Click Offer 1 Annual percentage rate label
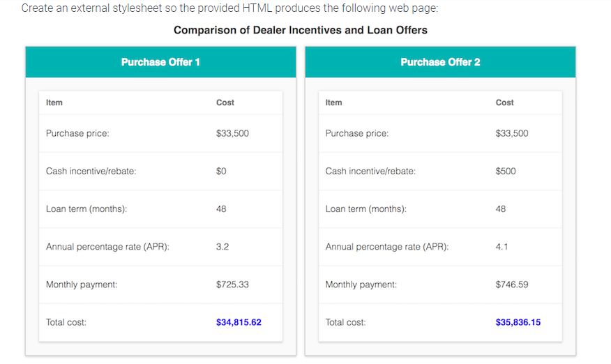 click(107, 247)
